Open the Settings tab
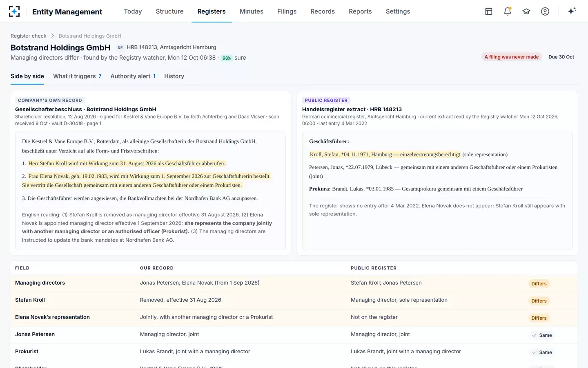 [398, 11]
